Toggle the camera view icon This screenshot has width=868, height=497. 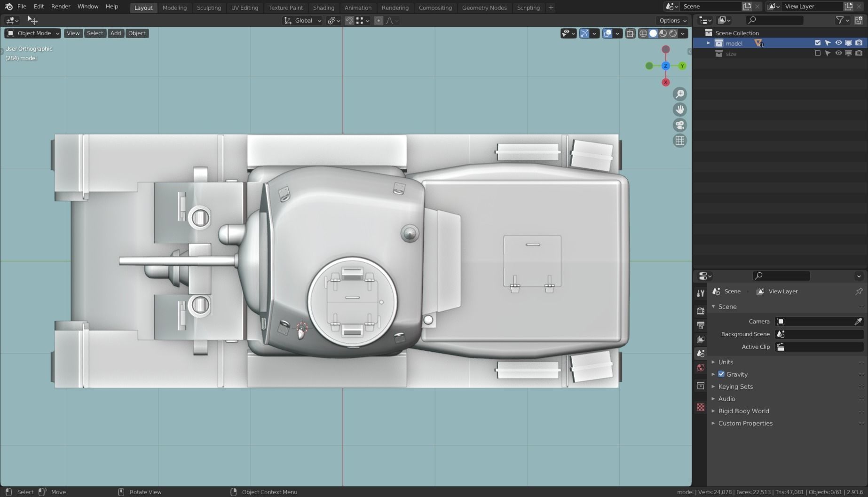pyautogui.click(x=680, y=125)
